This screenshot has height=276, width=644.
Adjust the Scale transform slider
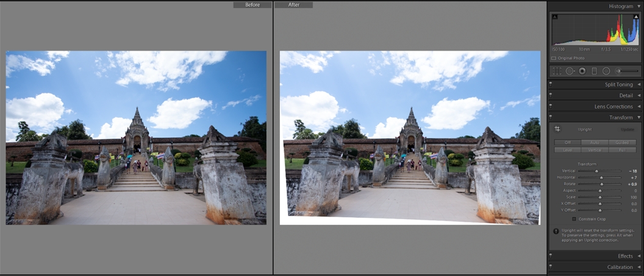pos(599,197)
